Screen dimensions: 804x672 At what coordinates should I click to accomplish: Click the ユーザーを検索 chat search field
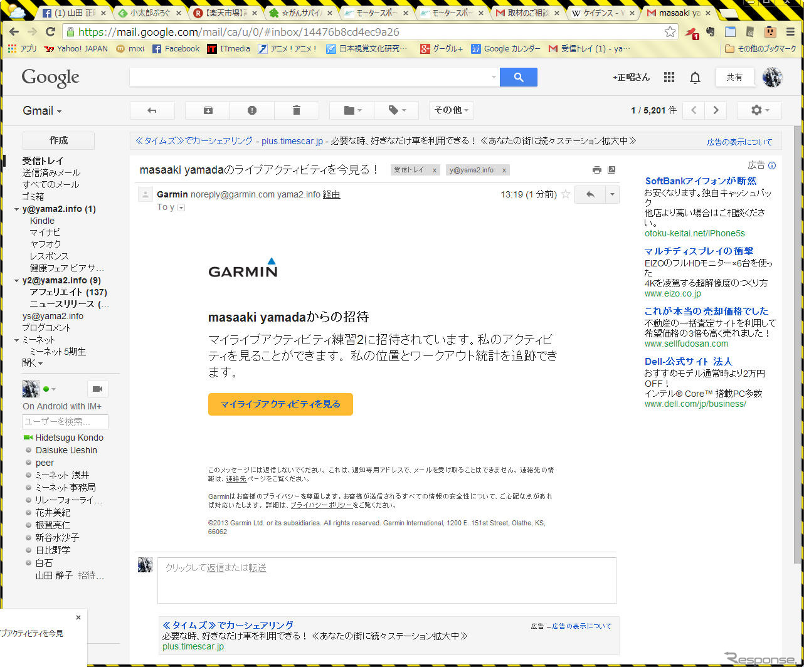coord(65,422)
